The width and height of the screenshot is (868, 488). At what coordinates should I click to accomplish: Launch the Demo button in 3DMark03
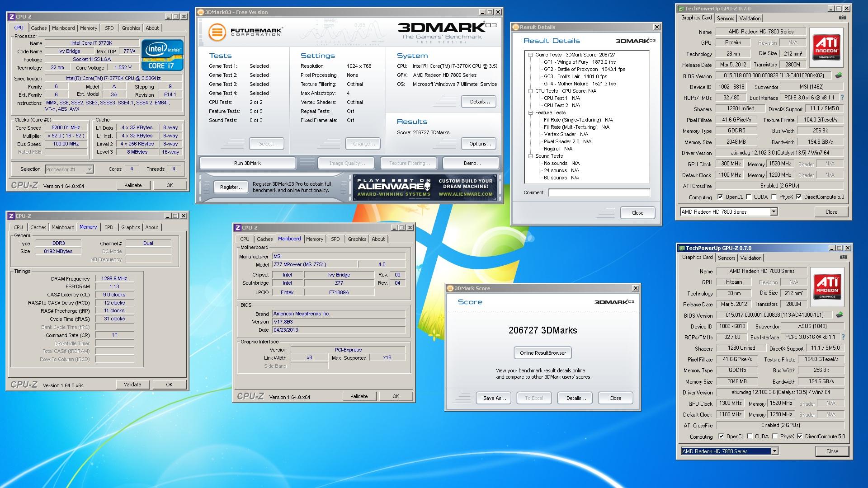(472, 163)
